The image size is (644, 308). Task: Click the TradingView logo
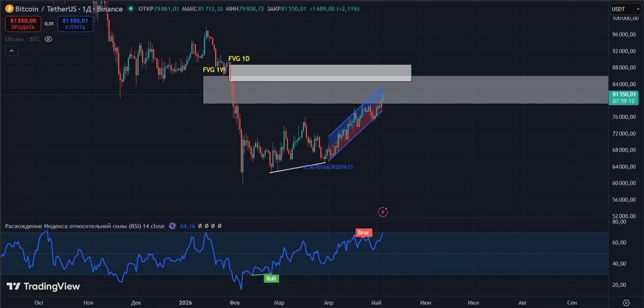click(43, 286)
